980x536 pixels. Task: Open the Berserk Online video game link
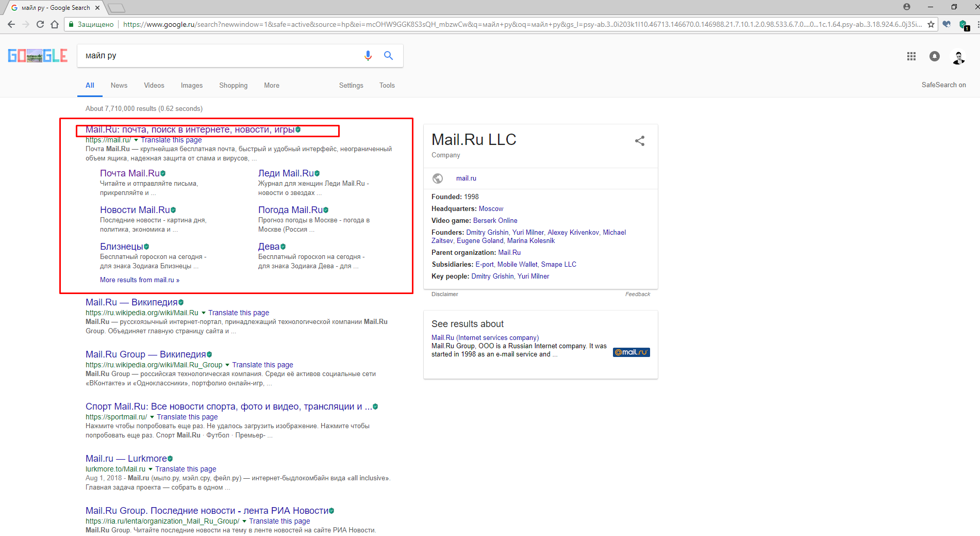point(495,221)
